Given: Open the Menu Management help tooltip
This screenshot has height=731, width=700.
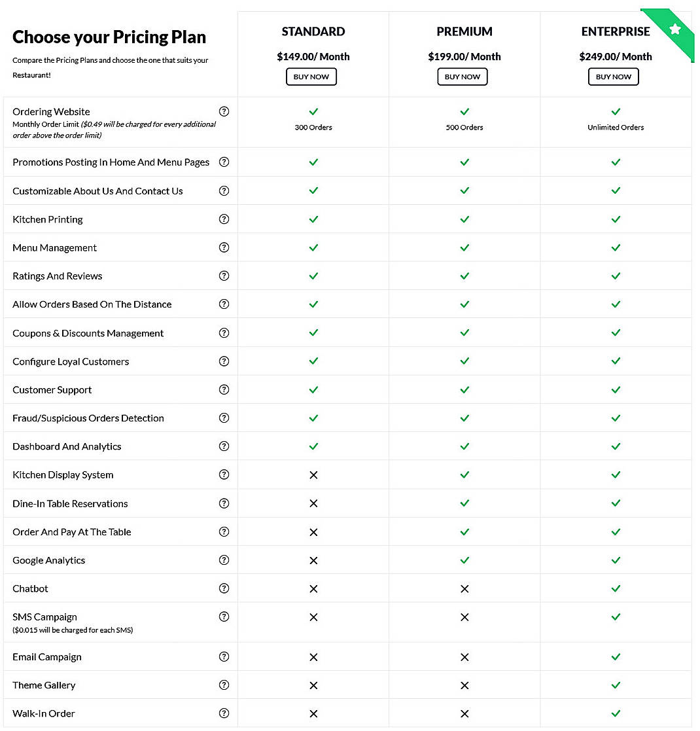Looking at the screenshot, I should [224, 247].
